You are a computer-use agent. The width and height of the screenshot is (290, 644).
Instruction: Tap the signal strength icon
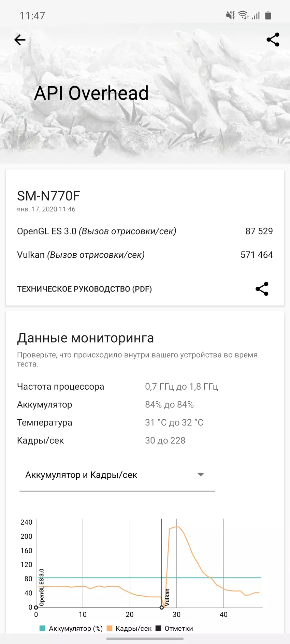[x=256, y=15]
